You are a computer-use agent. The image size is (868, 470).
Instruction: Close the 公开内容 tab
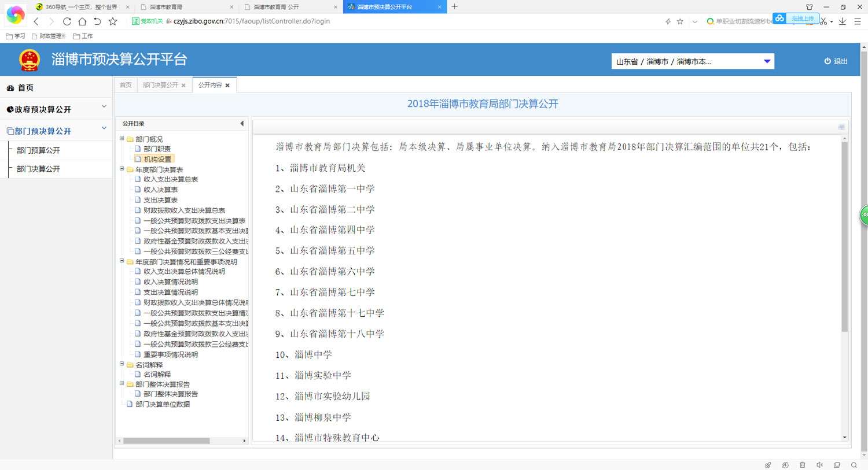pos(227,86)
